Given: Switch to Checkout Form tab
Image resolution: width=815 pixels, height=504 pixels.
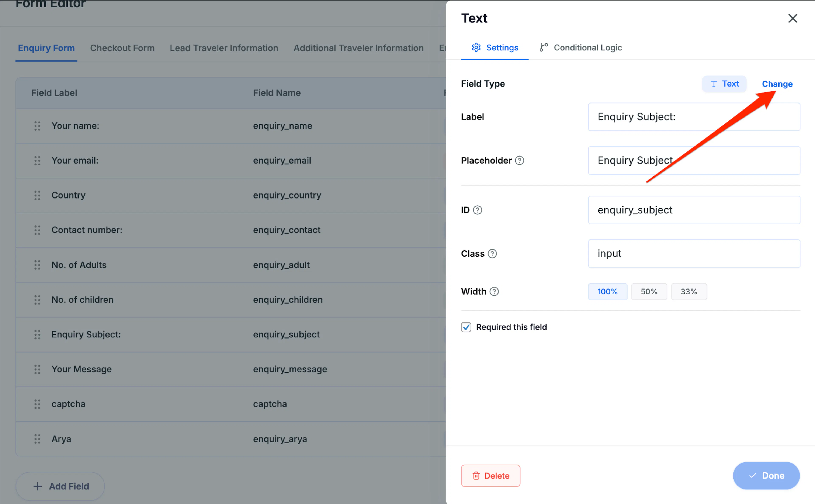Looking at the screenshot, I should pyautogui.click(x=122, y=48).
